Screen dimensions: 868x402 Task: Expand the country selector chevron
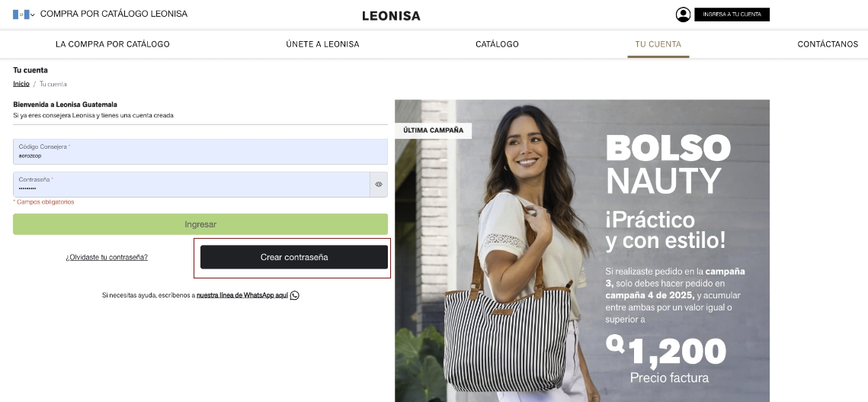(33, 15)
